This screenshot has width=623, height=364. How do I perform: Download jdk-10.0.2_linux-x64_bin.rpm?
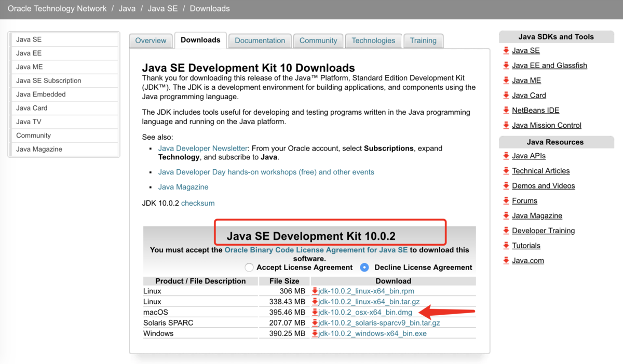[366, 291]
